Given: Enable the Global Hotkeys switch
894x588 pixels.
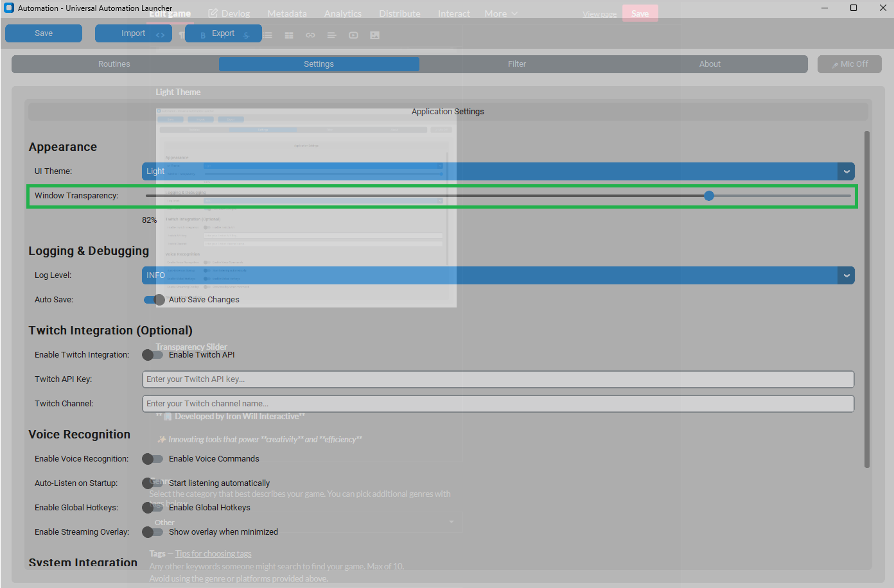Looking at the screenshot, I should coord(153,508).
